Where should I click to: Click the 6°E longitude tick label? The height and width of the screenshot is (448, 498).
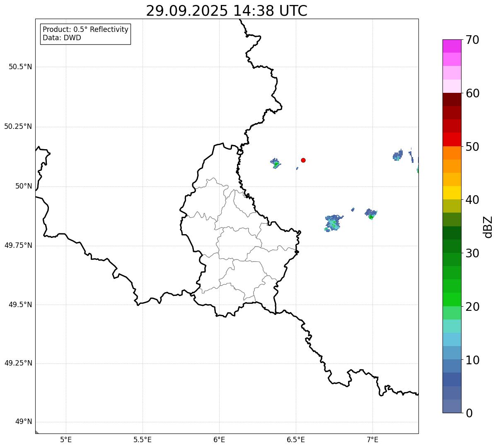pos(219,439)
